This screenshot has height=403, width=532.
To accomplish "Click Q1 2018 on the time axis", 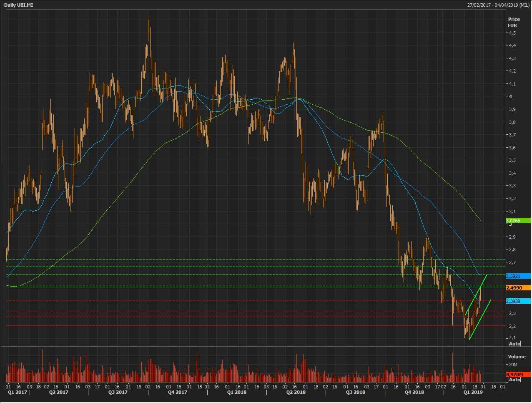I will point(236,392).
